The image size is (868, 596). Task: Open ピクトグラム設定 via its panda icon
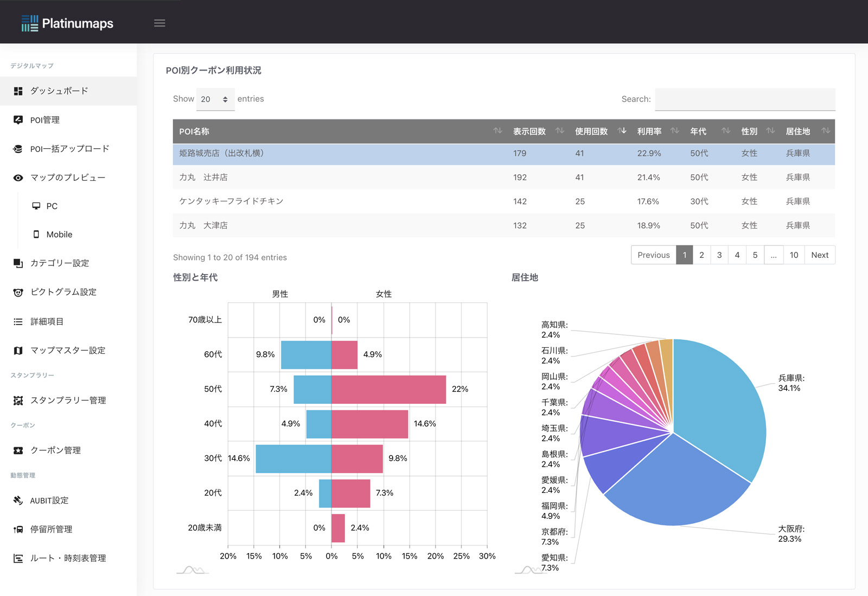click(x=17, y=292)
